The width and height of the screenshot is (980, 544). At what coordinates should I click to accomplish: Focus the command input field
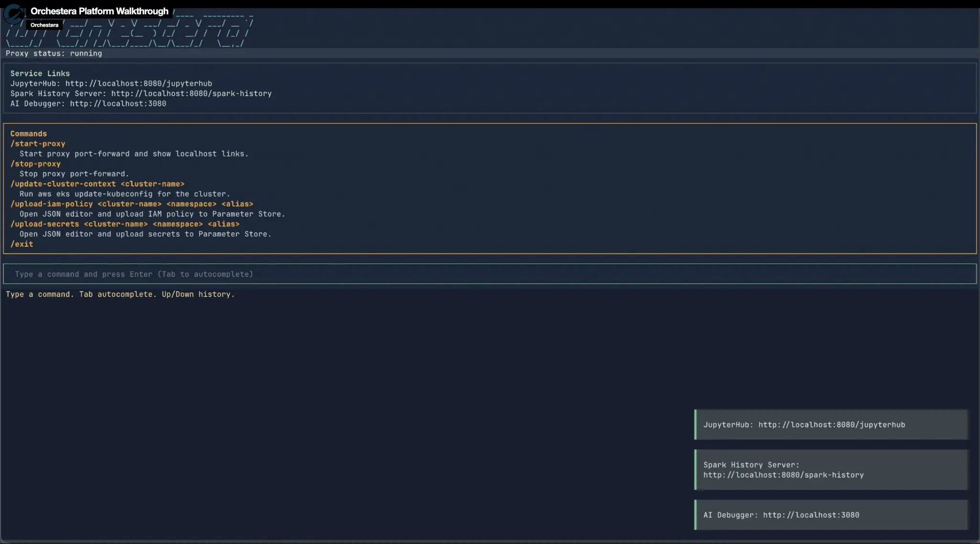pos(490,274)
